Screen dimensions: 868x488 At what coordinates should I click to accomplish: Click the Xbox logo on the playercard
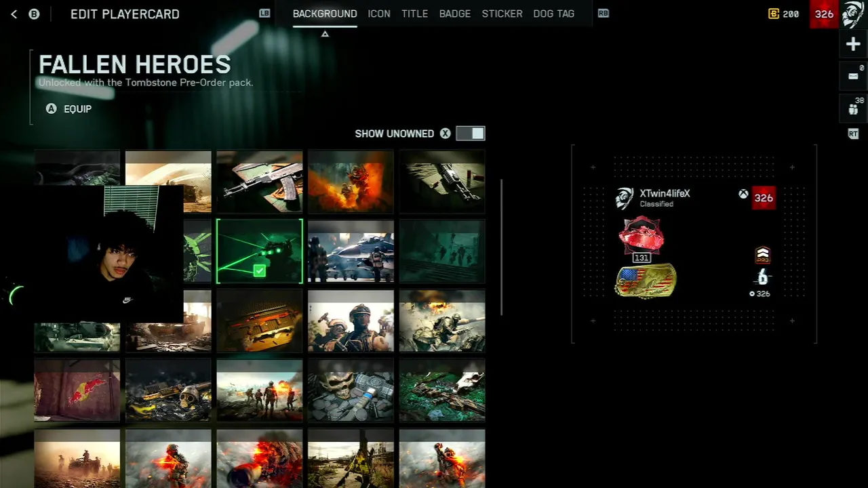point(743,195)
